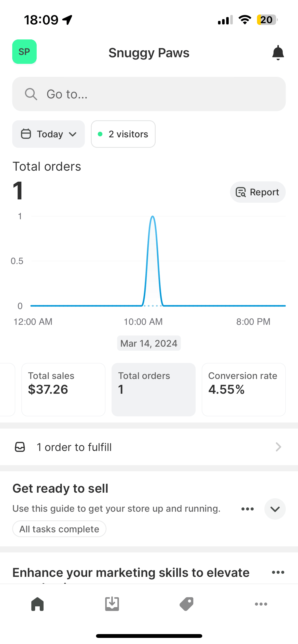The image size is (298, 644).
Task: Tap the SP store avatar icon
Action: [24, 52]
